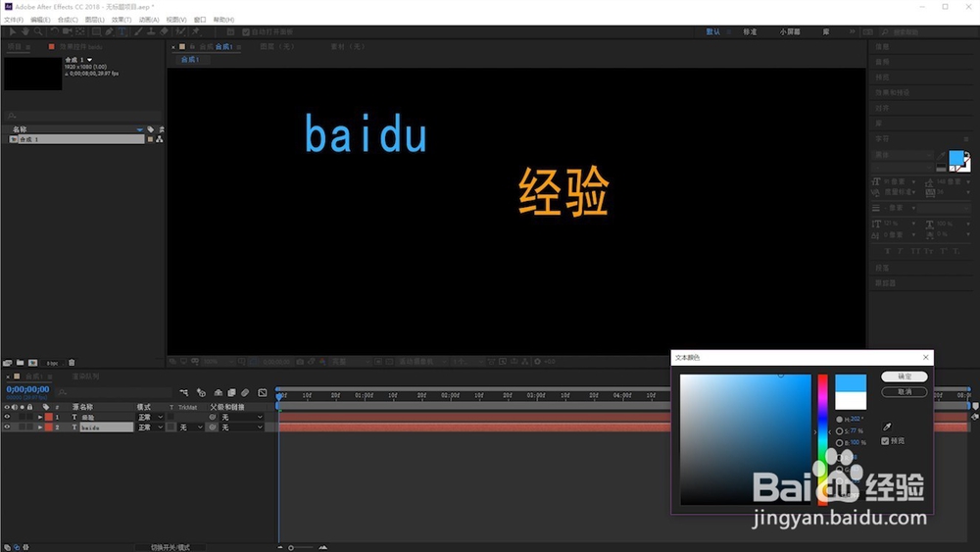Click the vertical hue spectrum slider
980x552 pixels.
tap(822, 439)
